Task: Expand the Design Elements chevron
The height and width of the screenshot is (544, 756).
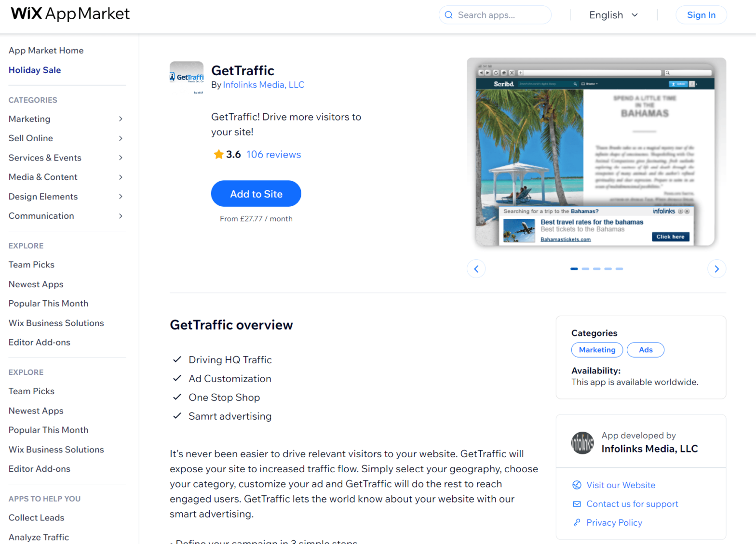Action: click(x=121, y=197)
